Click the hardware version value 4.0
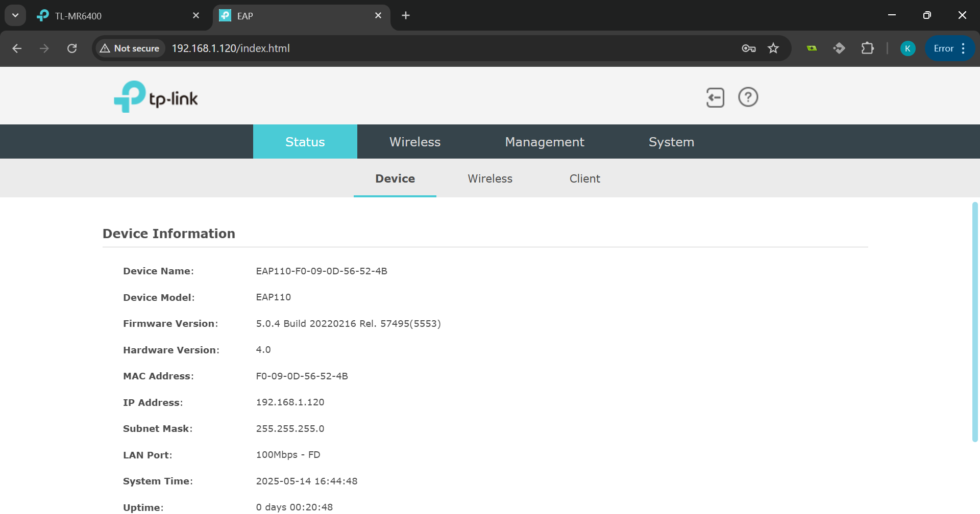The image size is (980, 514). (263, 350)
